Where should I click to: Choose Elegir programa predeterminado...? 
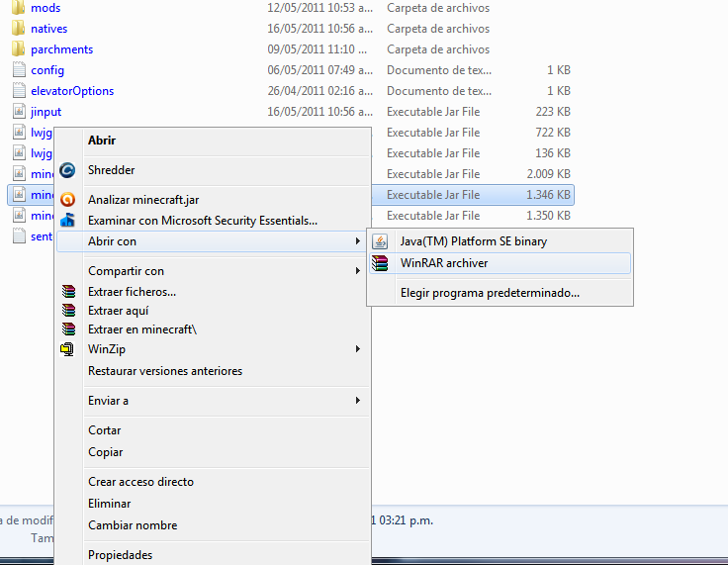tap(500, 293)
